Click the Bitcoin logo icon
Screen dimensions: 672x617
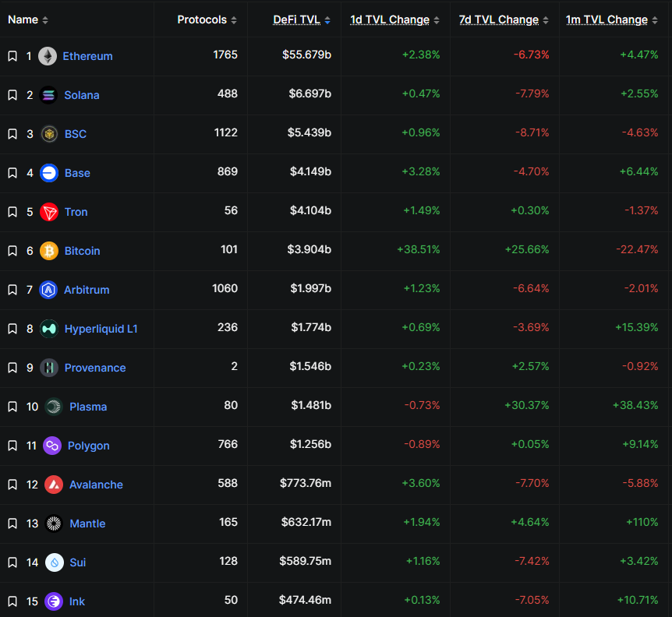[49, 251]
